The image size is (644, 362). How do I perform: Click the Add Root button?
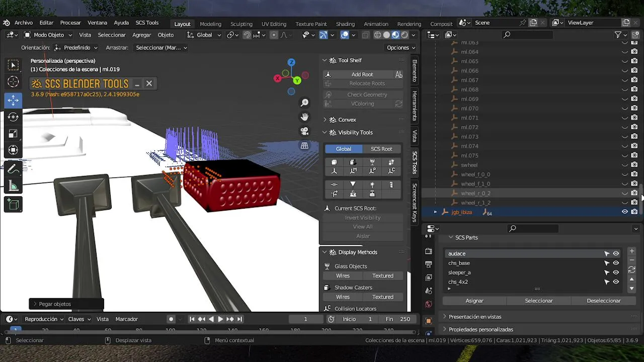pyautogui.click(x=362, y=74)
